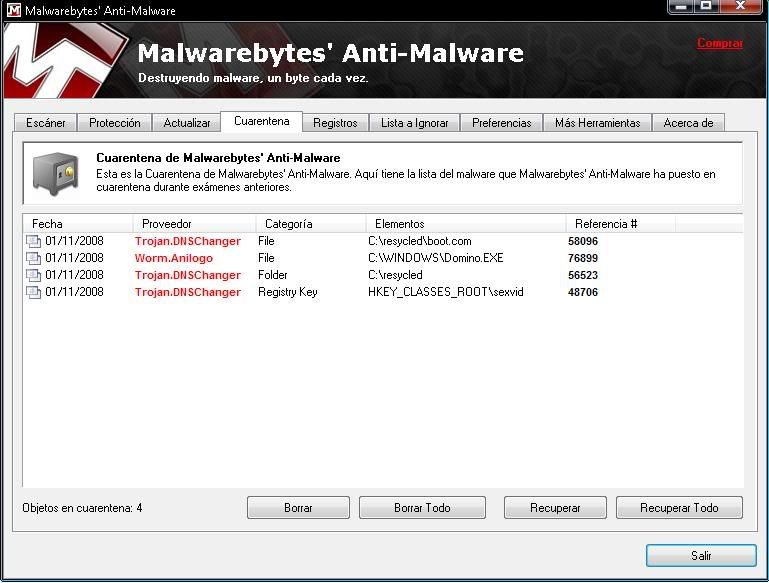
Task: Click the Malwarebytes title bar logo icon
Action: coord(14,10)
